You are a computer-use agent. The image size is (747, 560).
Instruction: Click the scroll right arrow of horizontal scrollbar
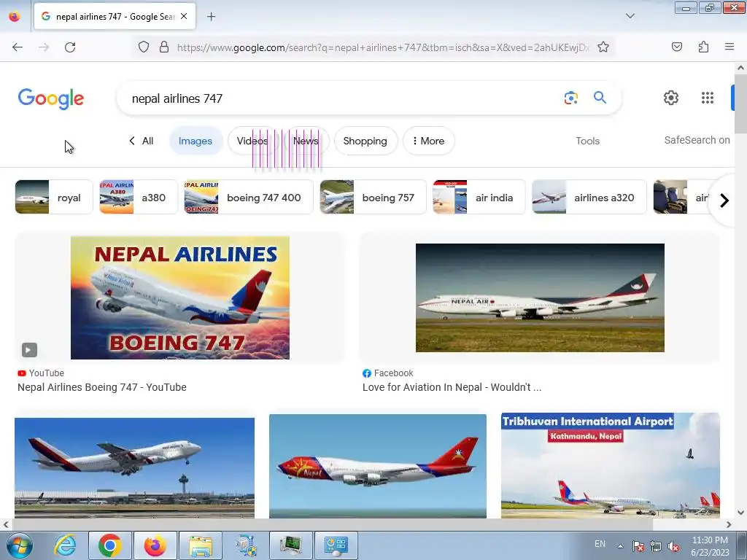click(x=729, y=524)
